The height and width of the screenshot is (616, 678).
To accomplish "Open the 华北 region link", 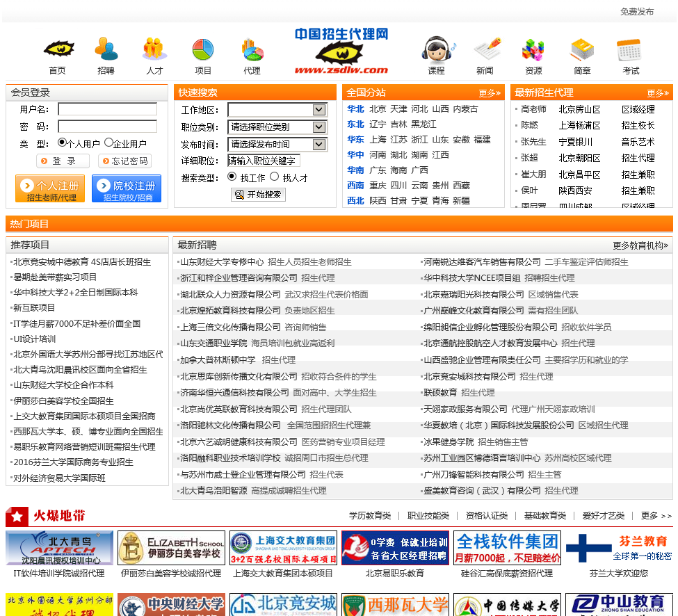I will [355, 109].
